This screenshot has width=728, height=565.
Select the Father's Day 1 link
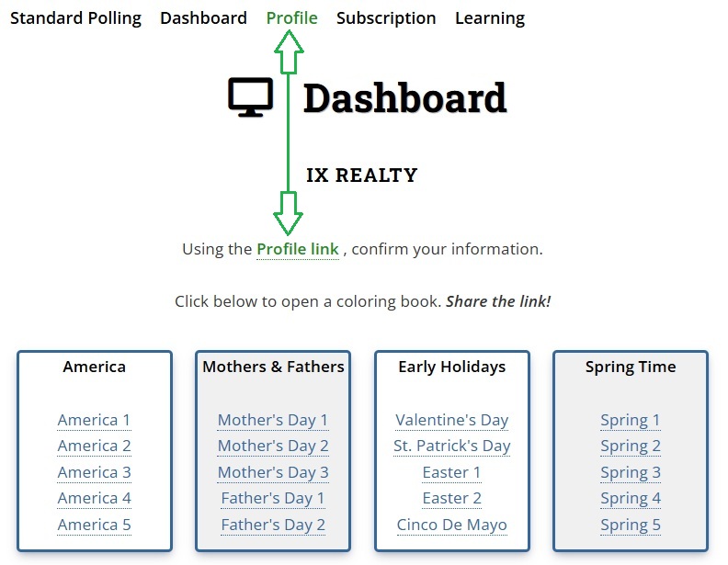(x=273, y=498)
